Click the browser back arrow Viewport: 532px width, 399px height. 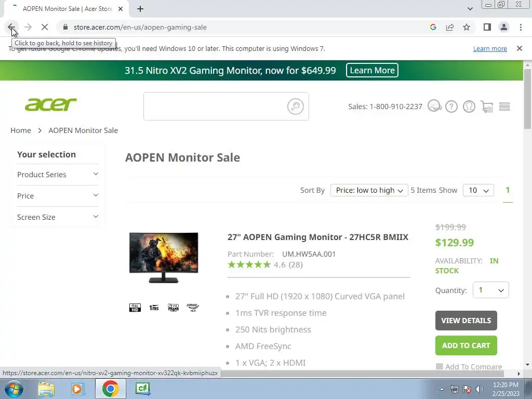tap(11, 27)
